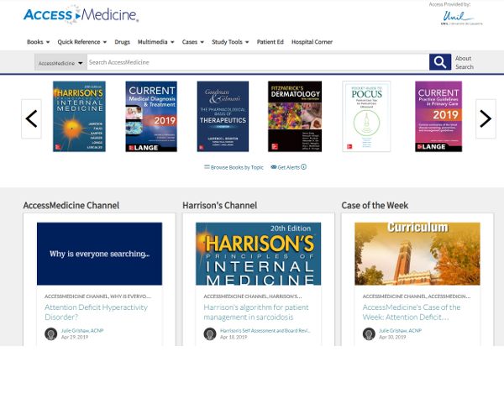This screenshot has width=504, height=420.
Task: Focus the Search AccessMedicine input field
Action: [258, 62]
